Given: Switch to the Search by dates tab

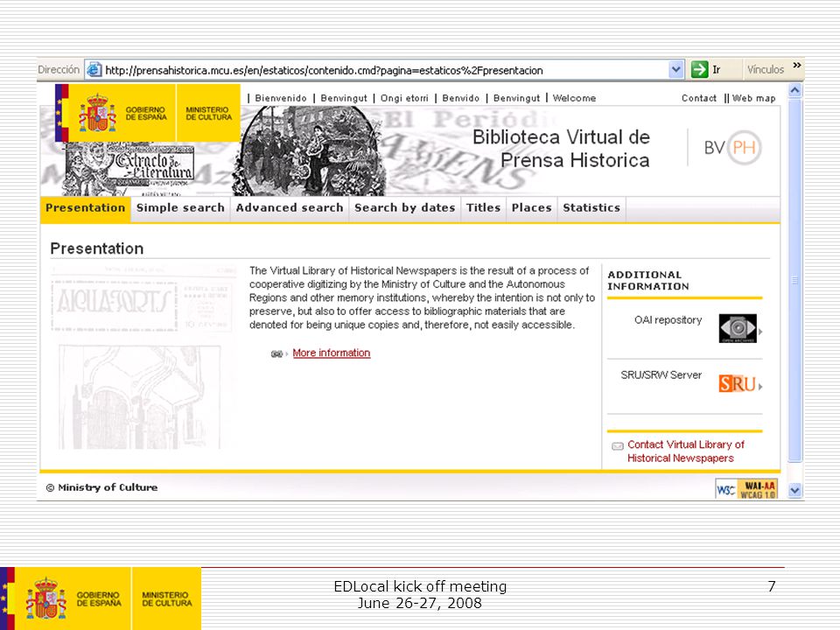Looking at the screenshot, I should click(x=404, y=208).
